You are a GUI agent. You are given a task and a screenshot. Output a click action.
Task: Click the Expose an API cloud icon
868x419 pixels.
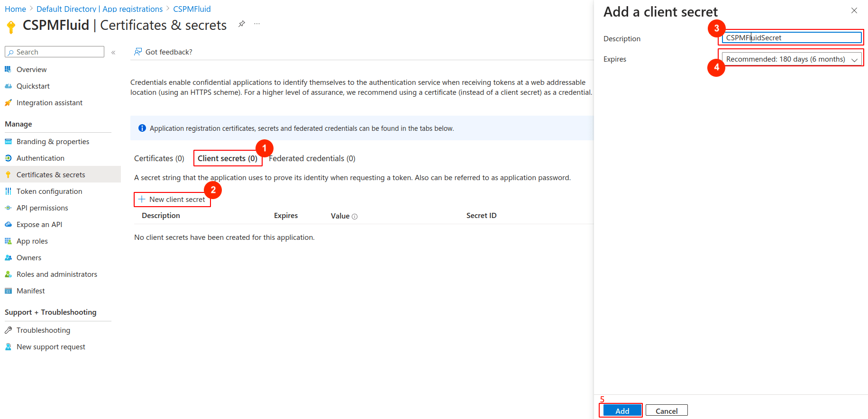coord(8,224)
